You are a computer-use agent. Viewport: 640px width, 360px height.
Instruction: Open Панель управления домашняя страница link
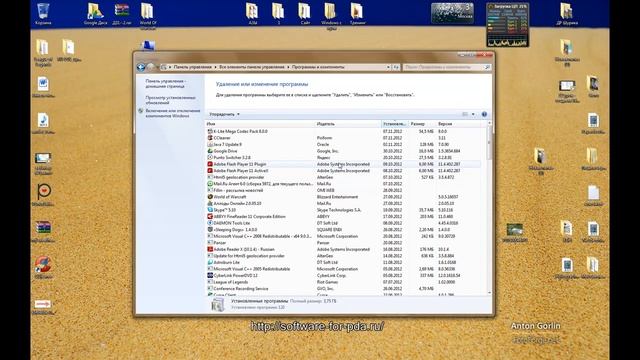[165, 84]
